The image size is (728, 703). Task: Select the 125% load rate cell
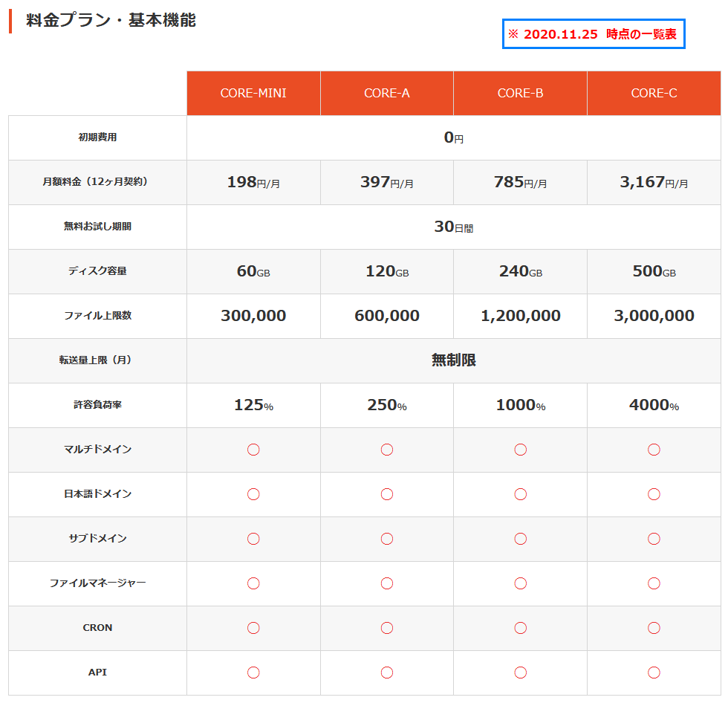click(x=253, y=405)
